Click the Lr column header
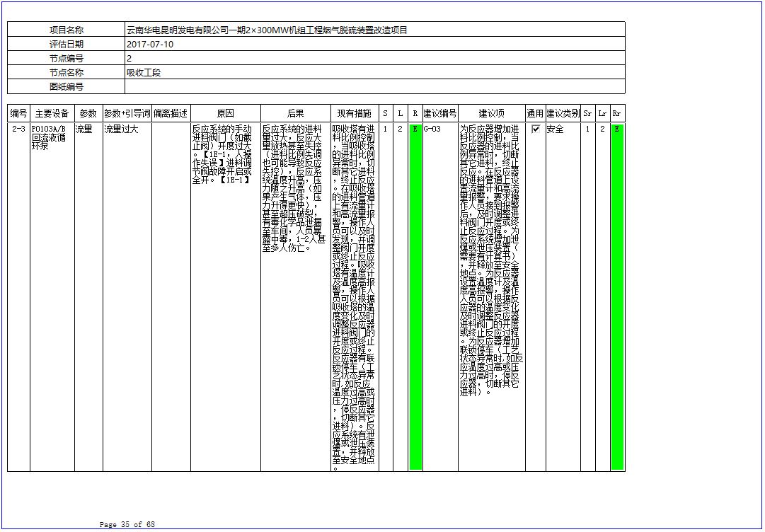 [x=602, y=113]
